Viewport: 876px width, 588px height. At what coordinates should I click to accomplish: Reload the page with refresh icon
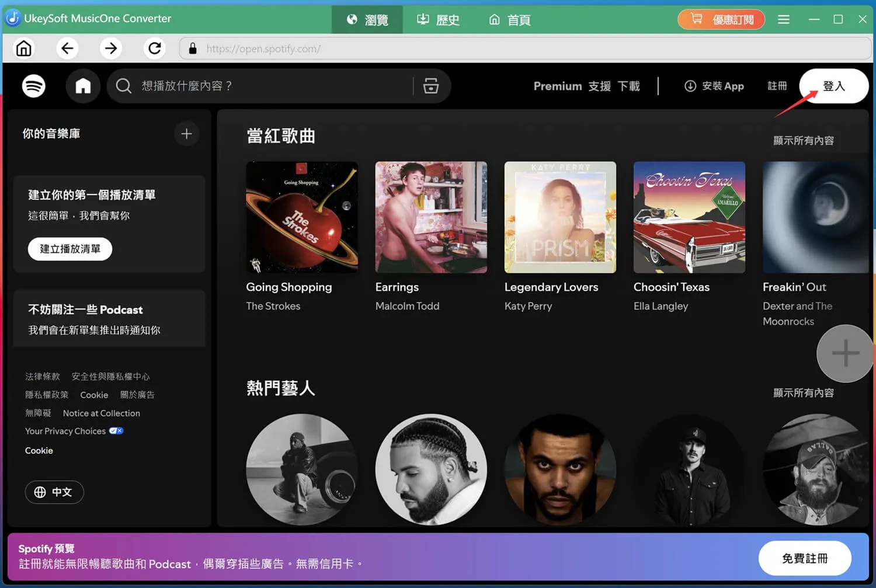coord(154,48)
